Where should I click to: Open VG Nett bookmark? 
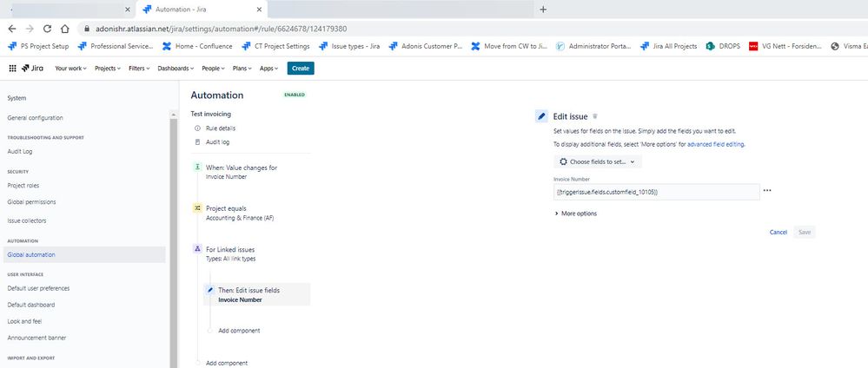pos(786,47)
